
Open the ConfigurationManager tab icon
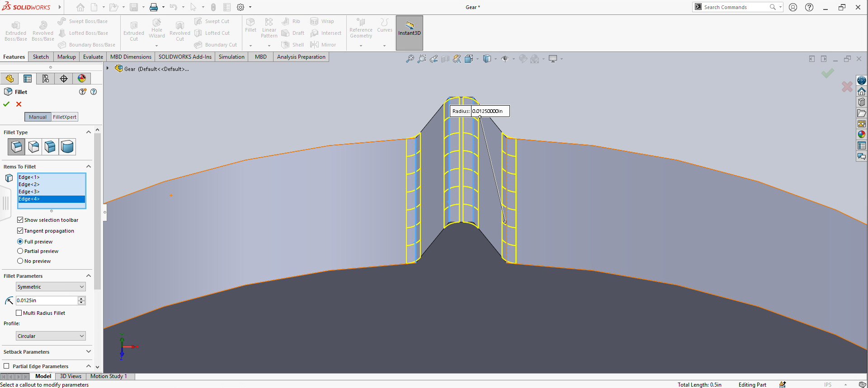pos(46,79)
